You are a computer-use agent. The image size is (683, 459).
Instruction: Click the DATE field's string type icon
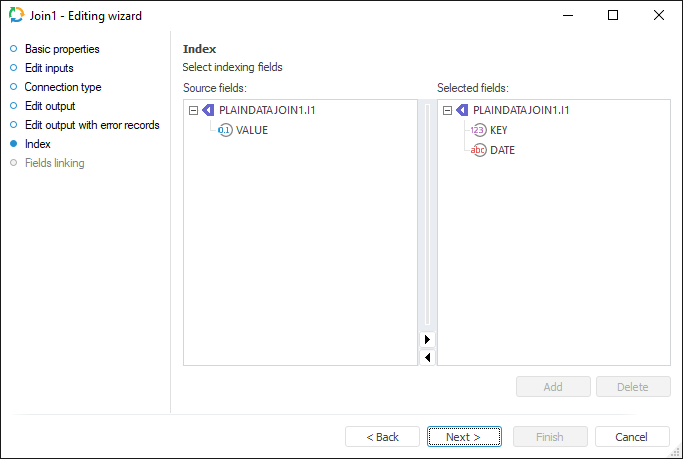coord(479,150)
